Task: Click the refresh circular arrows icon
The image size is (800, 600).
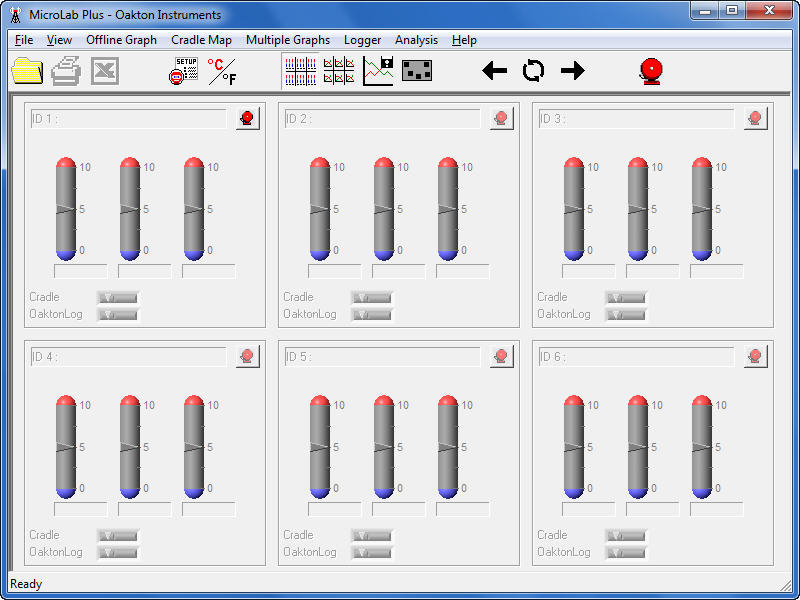Action: click(x=533, y=70)
